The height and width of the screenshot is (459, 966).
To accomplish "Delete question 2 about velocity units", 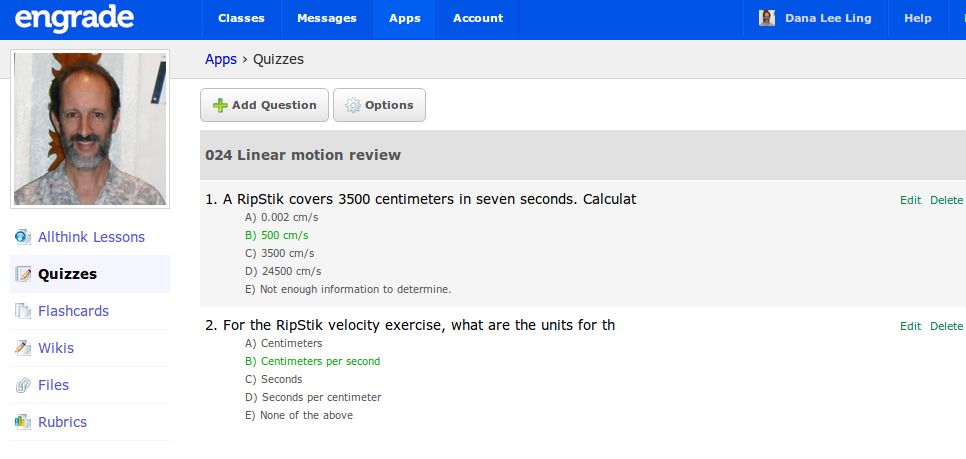I will (946, 326).
